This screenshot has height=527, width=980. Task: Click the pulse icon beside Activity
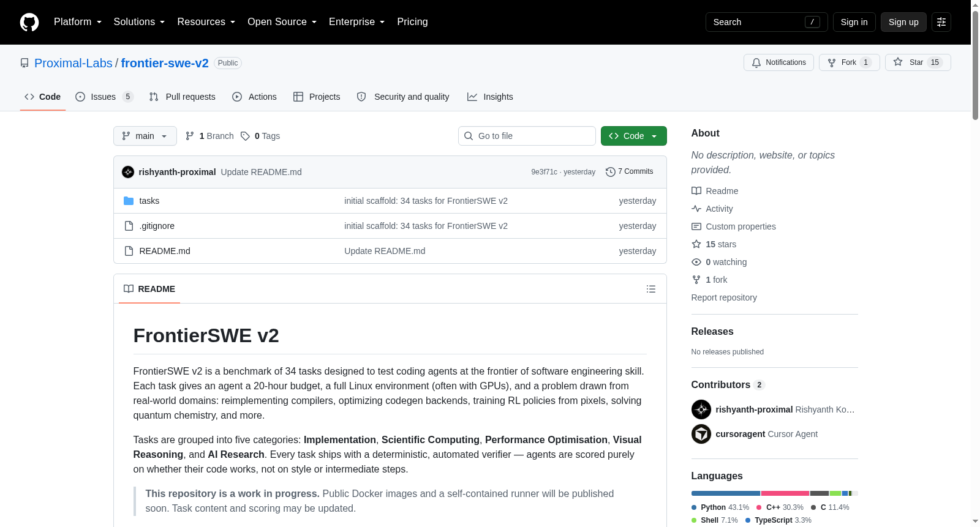point(696,209)
